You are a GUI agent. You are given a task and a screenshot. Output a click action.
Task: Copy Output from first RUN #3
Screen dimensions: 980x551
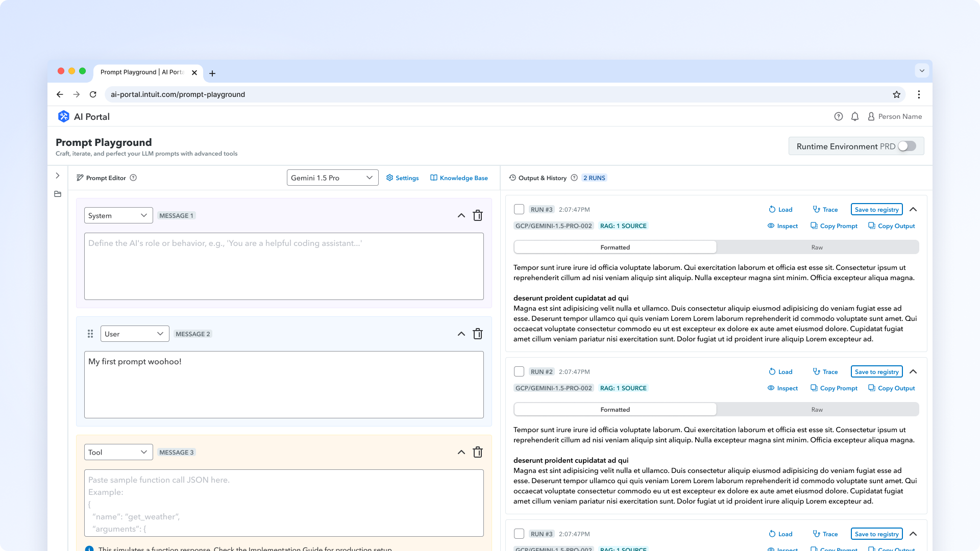tap(892, 226)
